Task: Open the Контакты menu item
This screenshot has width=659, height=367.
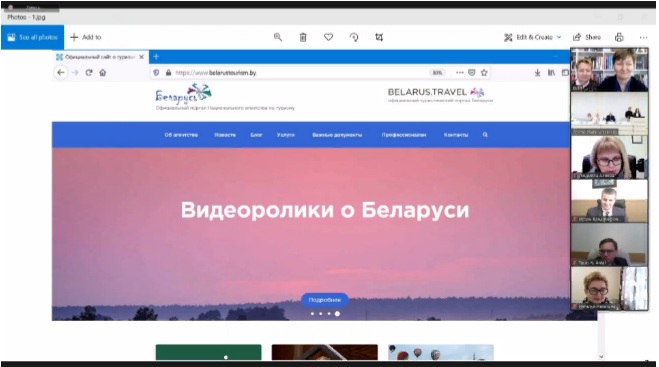Action: [x=456, y=135]
